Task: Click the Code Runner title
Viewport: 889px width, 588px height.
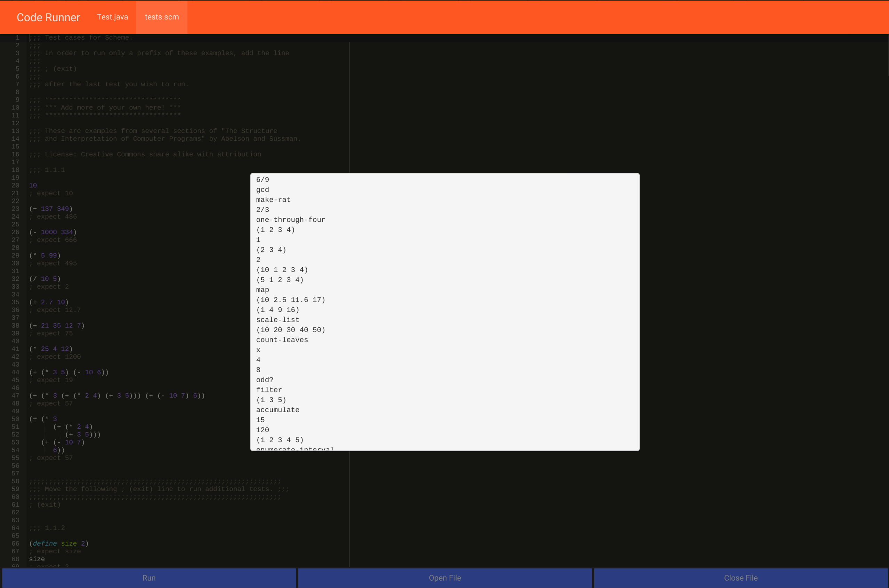Action: [48, 17]
